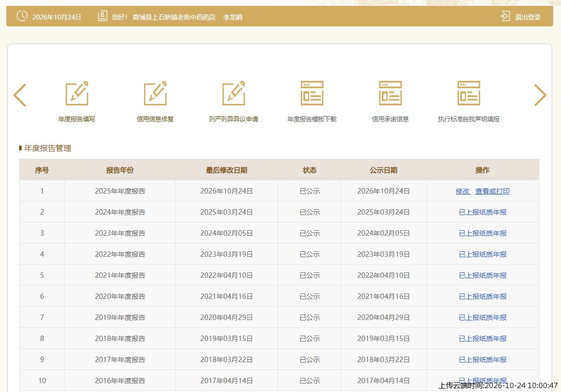Click the 最后修改日期 column header
The width and height of the screenshot is (561, 392).
[x=226, y=170]
